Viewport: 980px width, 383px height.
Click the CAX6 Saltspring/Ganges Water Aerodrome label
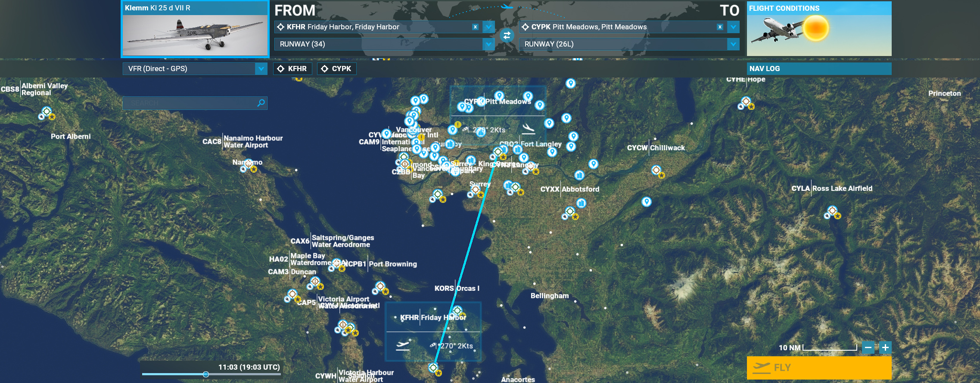(332, 241)
